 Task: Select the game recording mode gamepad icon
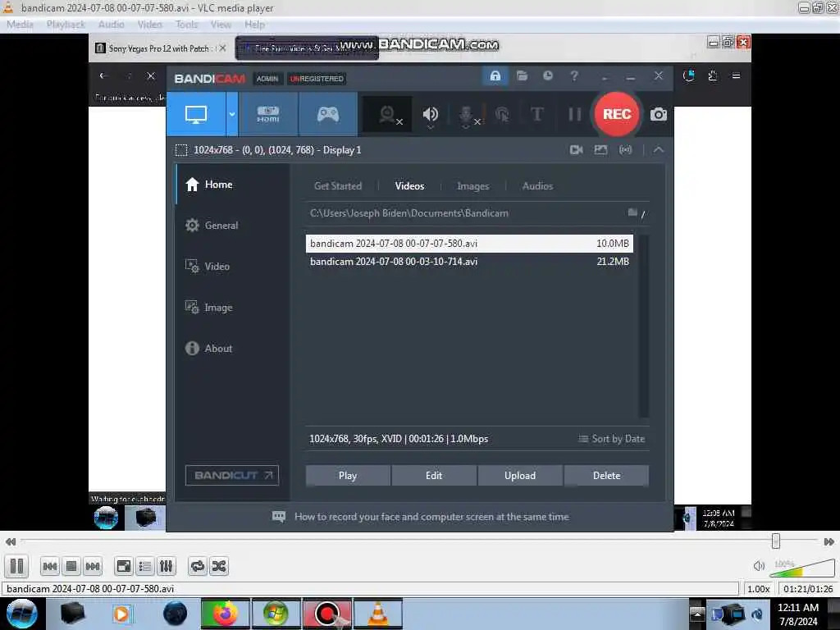(x=328, y=114)
